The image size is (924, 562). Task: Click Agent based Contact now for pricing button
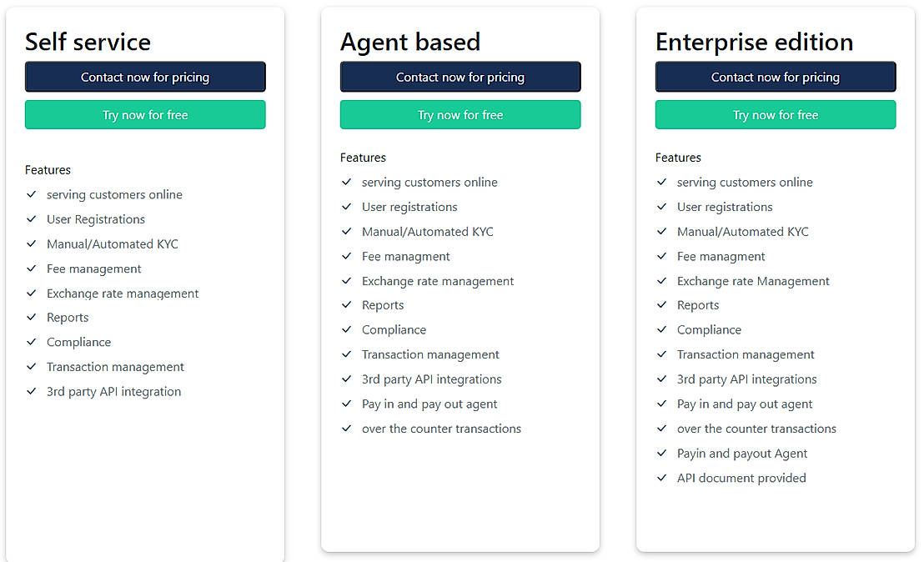[460, 77]
